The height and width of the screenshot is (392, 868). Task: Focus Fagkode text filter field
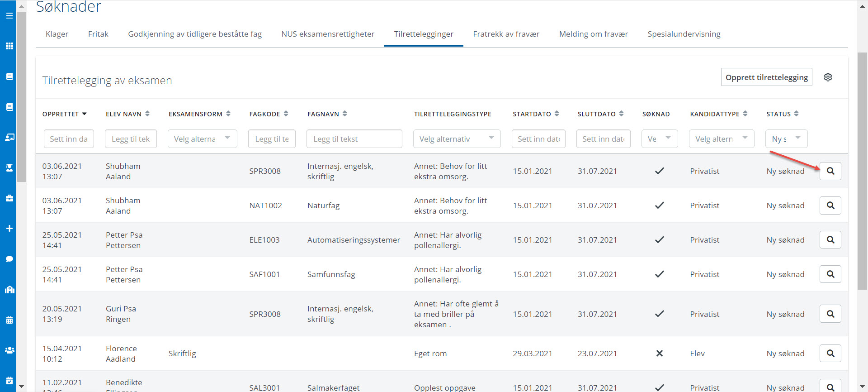[x=272, y=139]
